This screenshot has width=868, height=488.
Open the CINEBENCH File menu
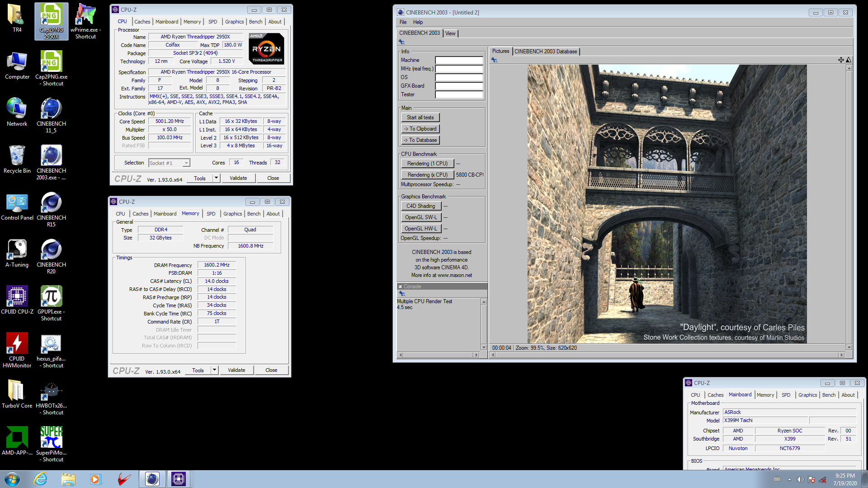(x=403, y=22)
